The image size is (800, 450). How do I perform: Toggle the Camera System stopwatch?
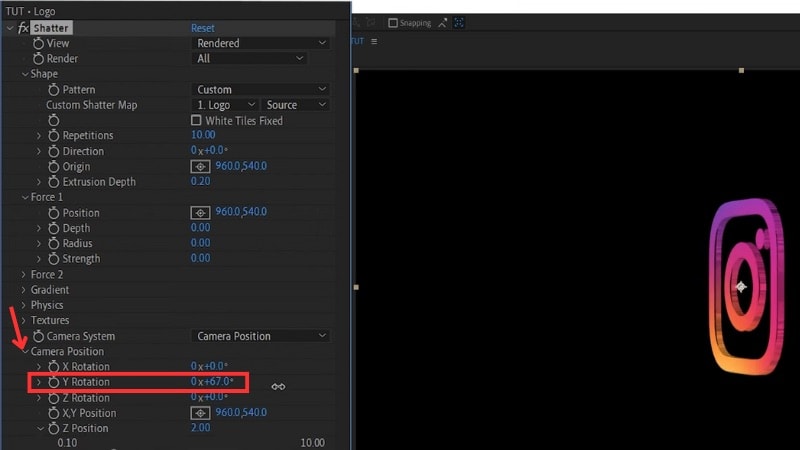(x=38, y=336)
